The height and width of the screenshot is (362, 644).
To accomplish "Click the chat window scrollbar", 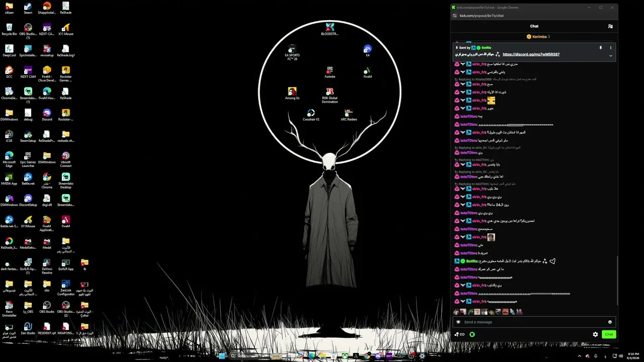I will click(x=617, y=282).
